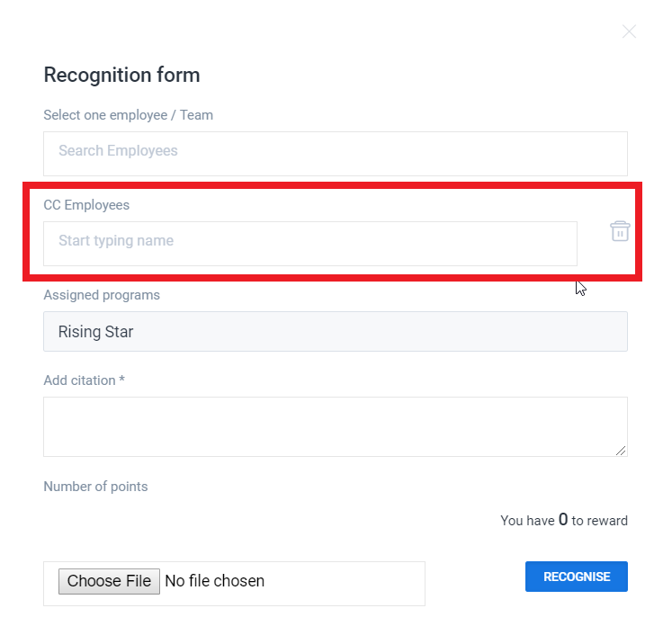This screenshot has width=672, height=644.
Task: Click the No file chosen text
Action: tap(215, 581)
